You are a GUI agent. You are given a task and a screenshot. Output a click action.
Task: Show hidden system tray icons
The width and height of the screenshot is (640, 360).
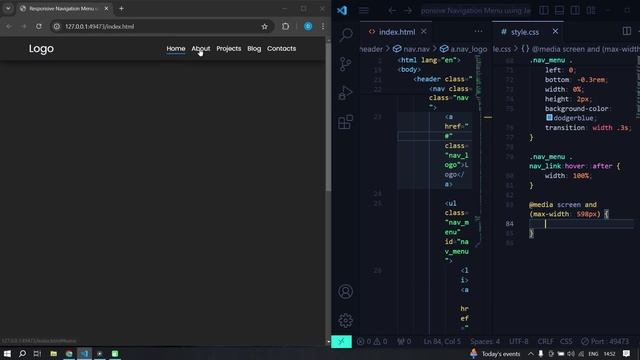pyautogui.click(x=531, y=353)
